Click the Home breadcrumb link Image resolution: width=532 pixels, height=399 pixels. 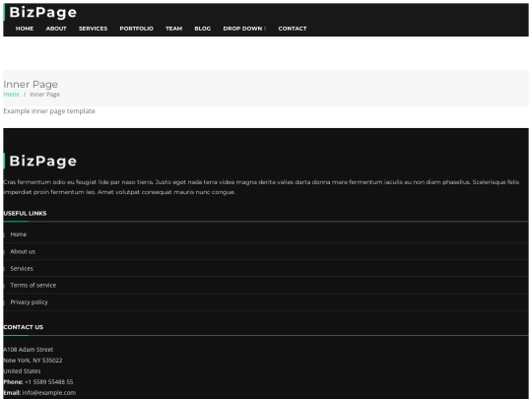(11, 95)
